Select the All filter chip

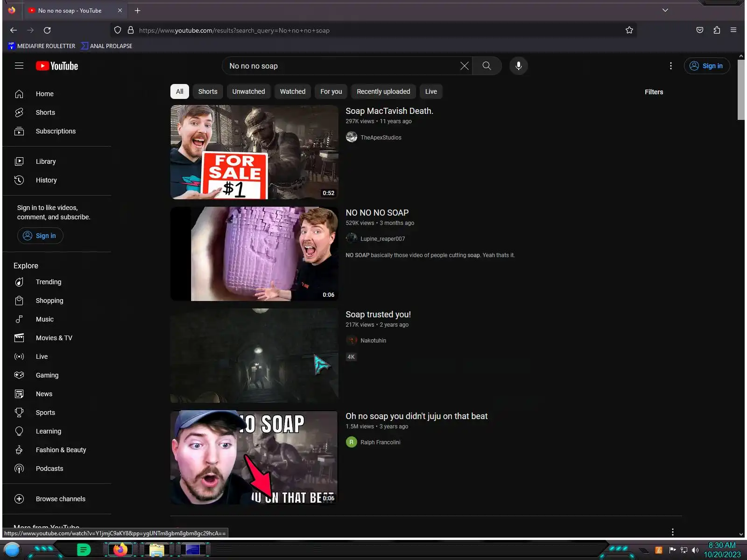coord(180,91)
